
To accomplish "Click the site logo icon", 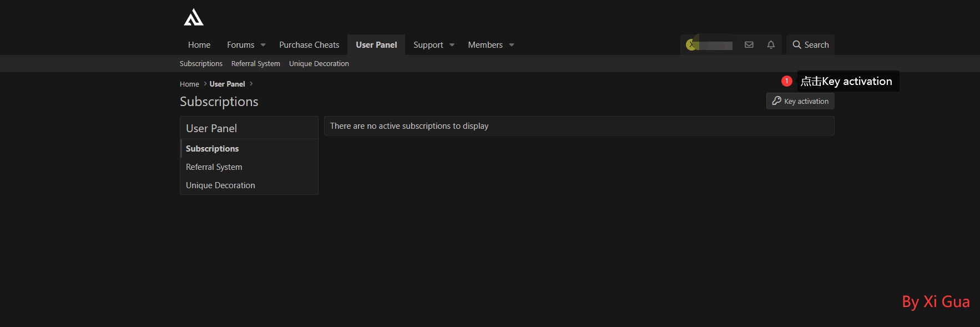I will (x=194, y=17).
